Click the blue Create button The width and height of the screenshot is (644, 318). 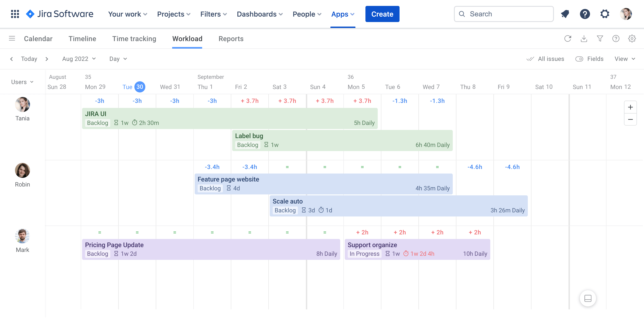point(382,14)
